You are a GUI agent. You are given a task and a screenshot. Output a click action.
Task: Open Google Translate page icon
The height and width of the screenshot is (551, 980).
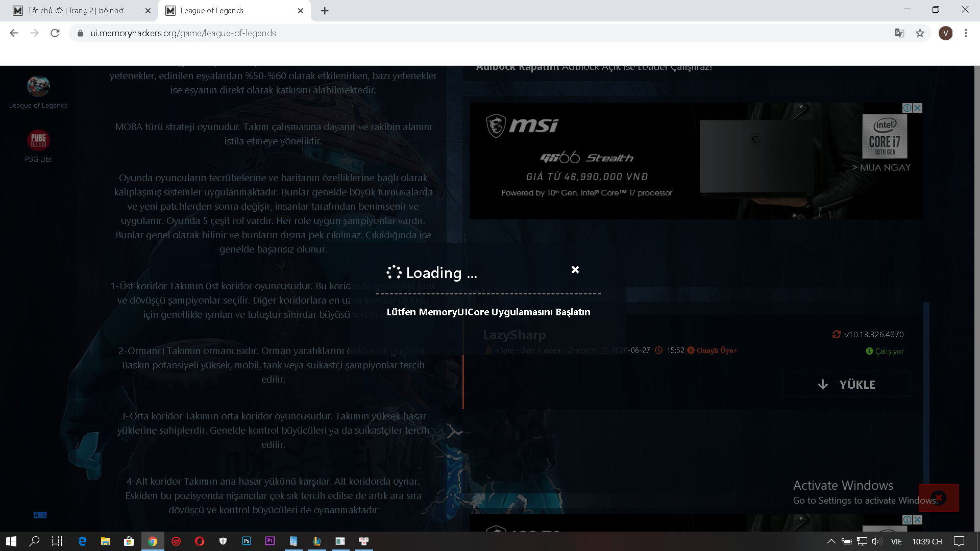pyautogui.click(x=899, y=33)
